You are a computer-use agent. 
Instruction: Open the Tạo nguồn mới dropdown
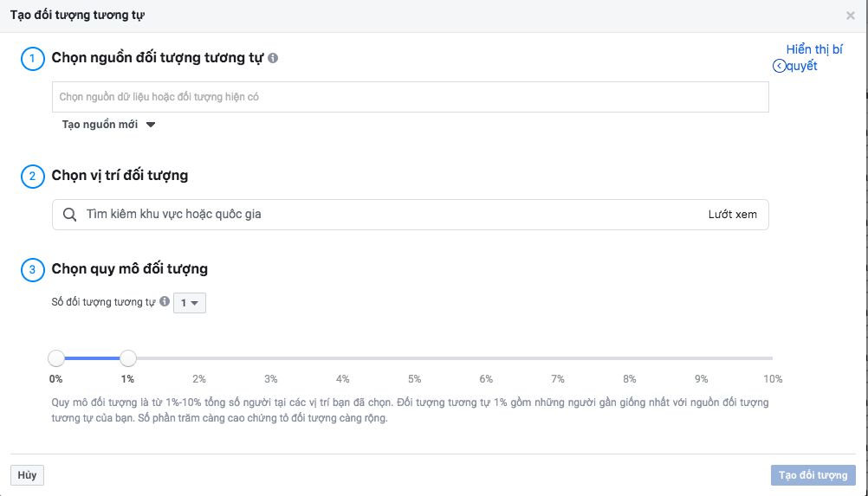coord(108,125)
